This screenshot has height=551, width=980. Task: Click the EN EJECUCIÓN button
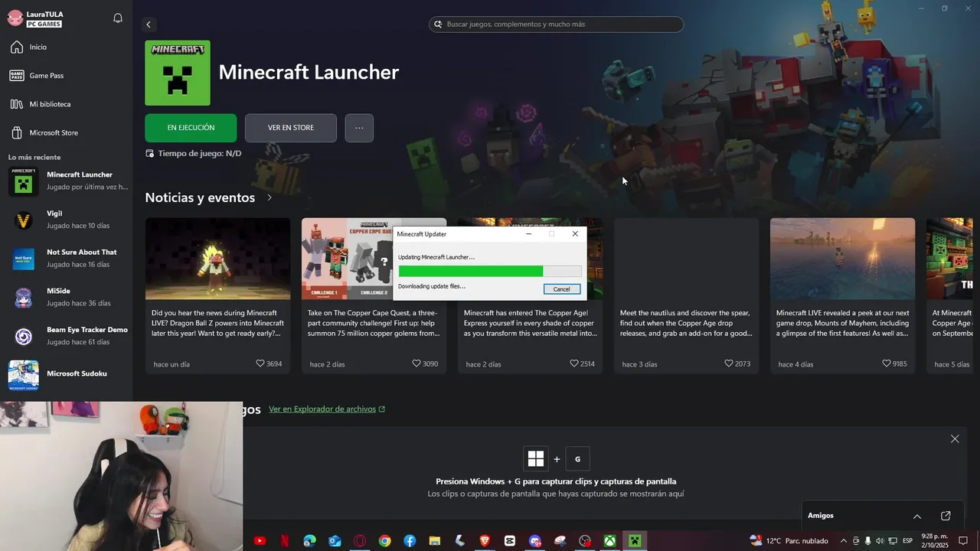[x=191, y=128]
